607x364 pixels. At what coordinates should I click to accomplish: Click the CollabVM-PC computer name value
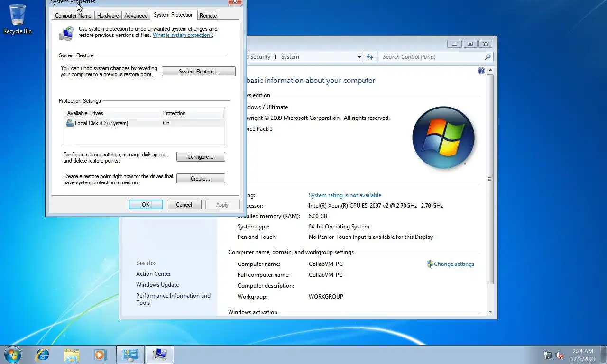325,264
